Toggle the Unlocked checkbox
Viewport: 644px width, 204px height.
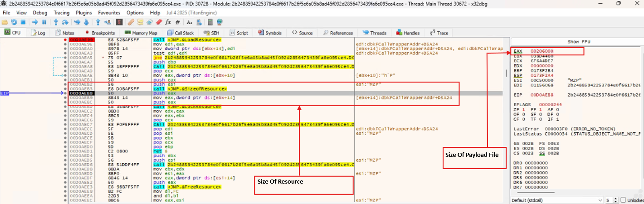click(623, 200)
